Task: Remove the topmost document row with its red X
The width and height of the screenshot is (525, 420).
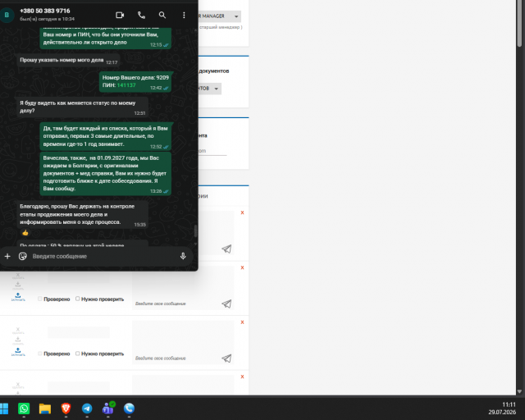Action: (243, 212)
